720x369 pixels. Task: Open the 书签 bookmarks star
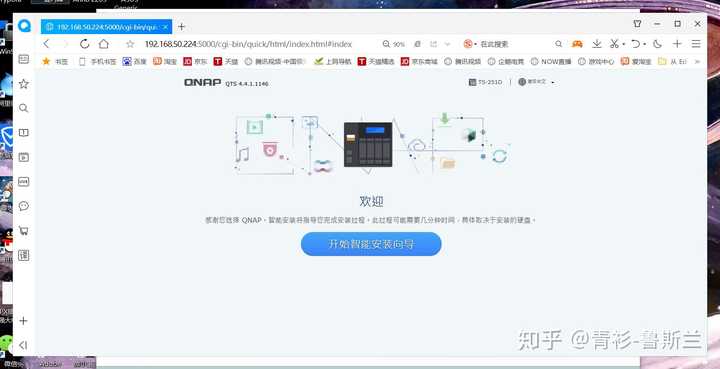pos(55,62)
